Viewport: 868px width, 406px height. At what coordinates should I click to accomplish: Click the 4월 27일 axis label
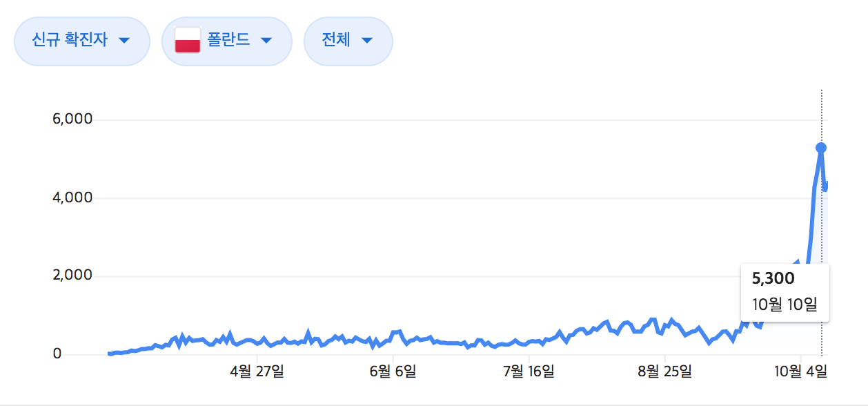tap(257, 372)
